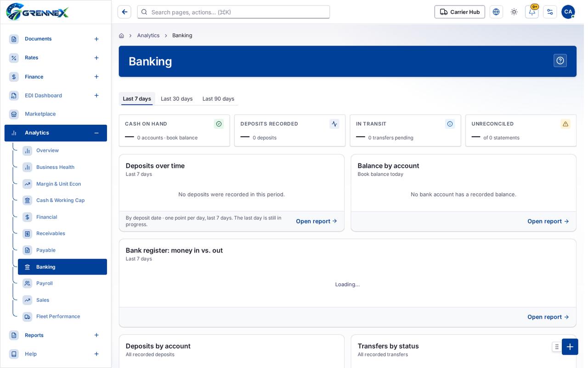Click the Unreconciled warning icon
588x368 pixels.
(x=565, y=124)
